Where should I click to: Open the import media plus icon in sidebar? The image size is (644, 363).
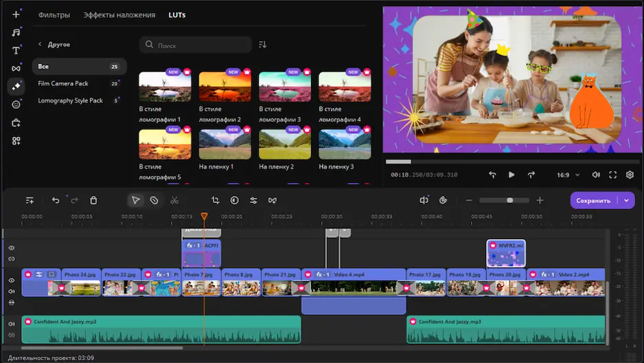tap(16, 14)
